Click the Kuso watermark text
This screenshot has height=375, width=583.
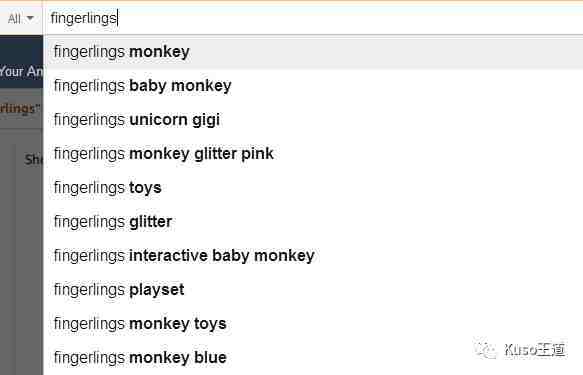tap(535, 350)
